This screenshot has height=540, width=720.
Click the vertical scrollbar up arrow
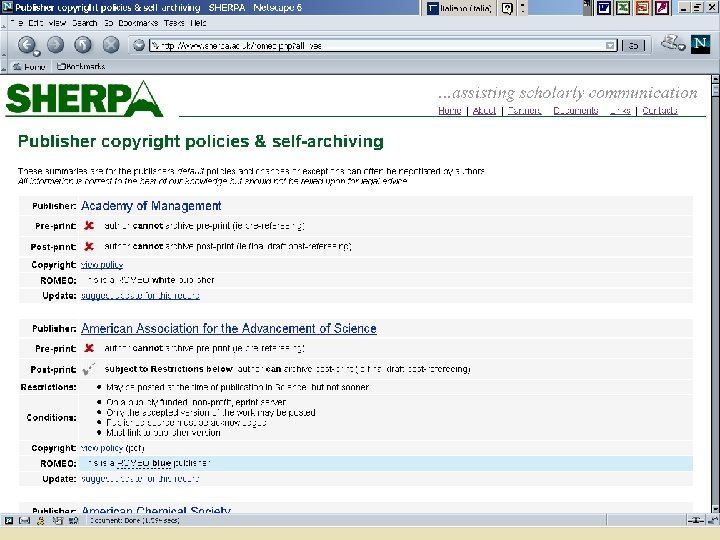(x=715, y=79)
